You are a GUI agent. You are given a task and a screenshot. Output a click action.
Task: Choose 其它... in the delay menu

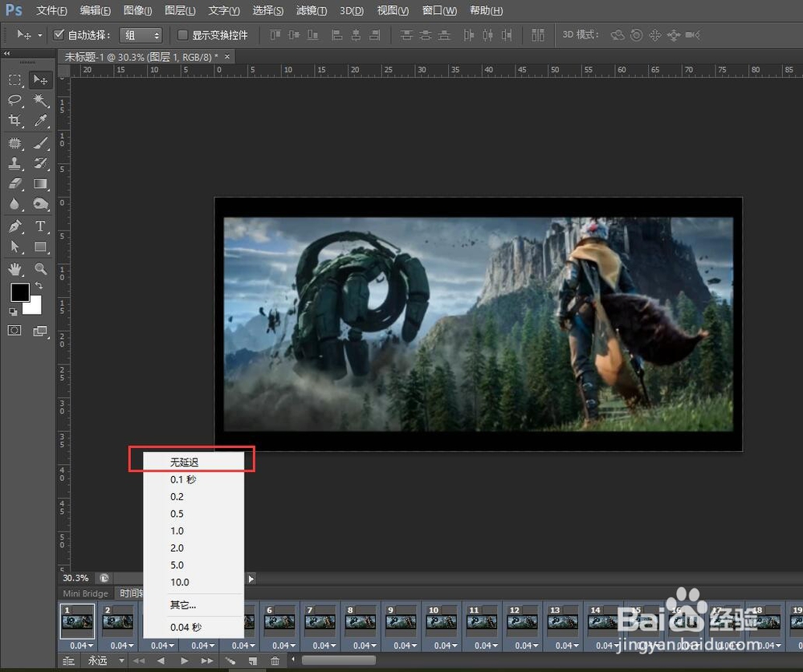pyautogui.click(x=193, y=605)
